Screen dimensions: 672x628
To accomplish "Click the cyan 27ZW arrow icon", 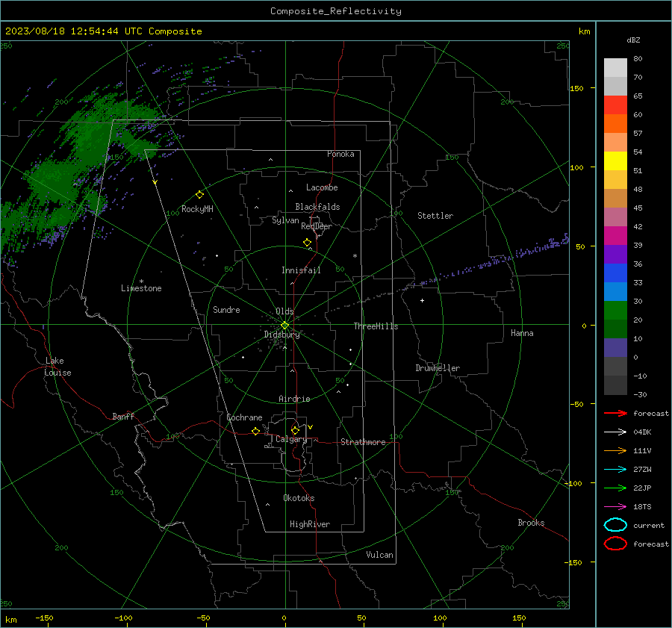I will coord(615,470).
